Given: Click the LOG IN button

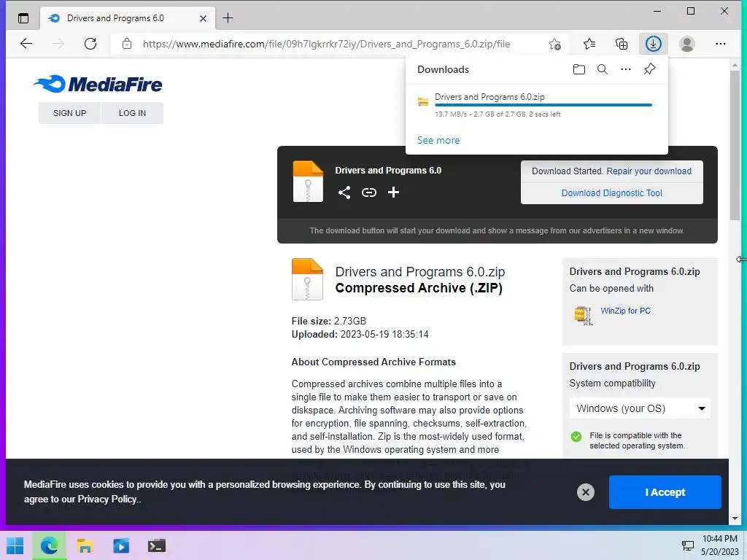Looking at the screenshot, I should (x=133, y=113).
